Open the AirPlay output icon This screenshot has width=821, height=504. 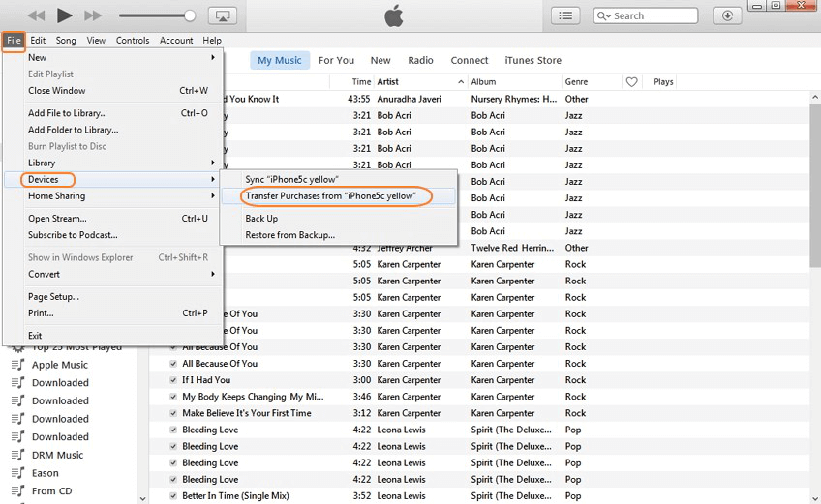223,15
